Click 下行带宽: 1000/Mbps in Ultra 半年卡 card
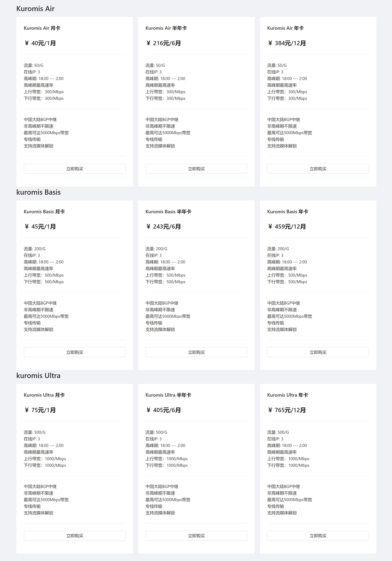The height and width of the screenshot is (561, 392). (167, 465)
